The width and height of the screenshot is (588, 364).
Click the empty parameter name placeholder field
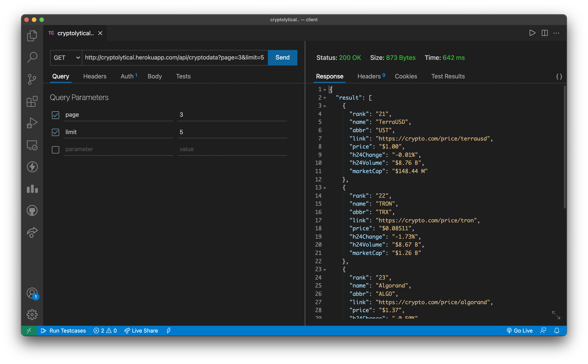[x=118, y=149]
